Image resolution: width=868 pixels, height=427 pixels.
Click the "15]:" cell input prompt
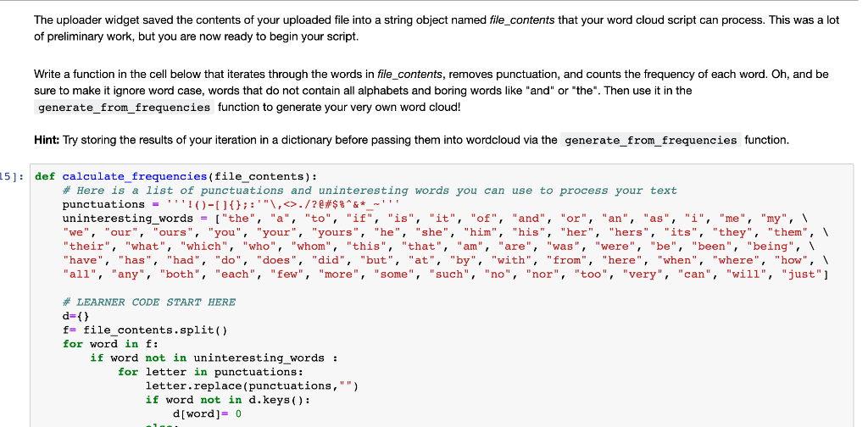pyautogui.click(x=12, y=177)
